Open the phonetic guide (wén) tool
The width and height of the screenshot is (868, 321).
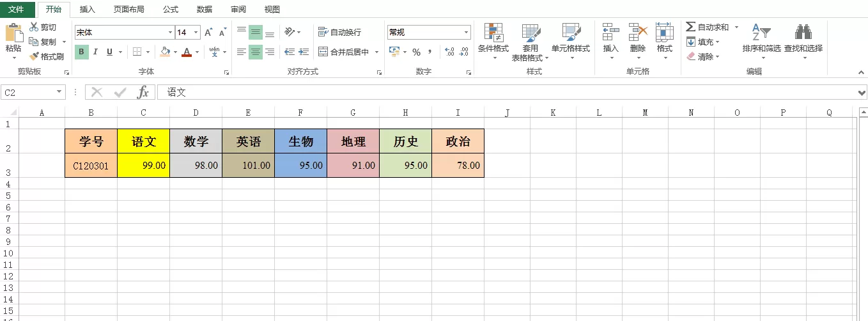point(214,52)
